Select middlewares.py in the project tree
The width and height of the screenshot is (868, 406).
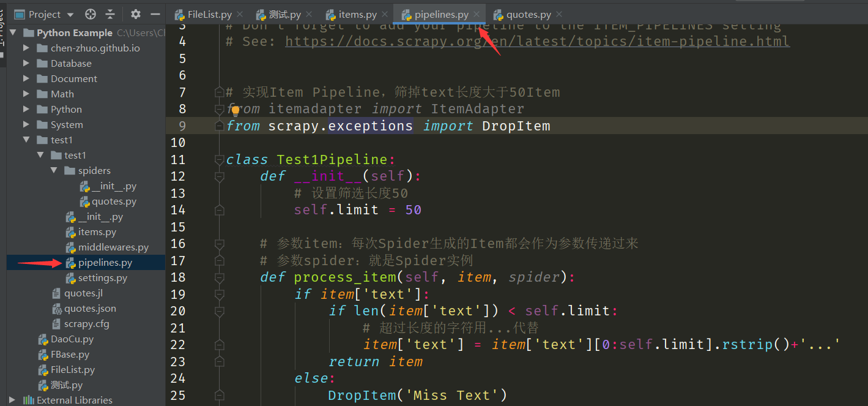click(113, 247)
